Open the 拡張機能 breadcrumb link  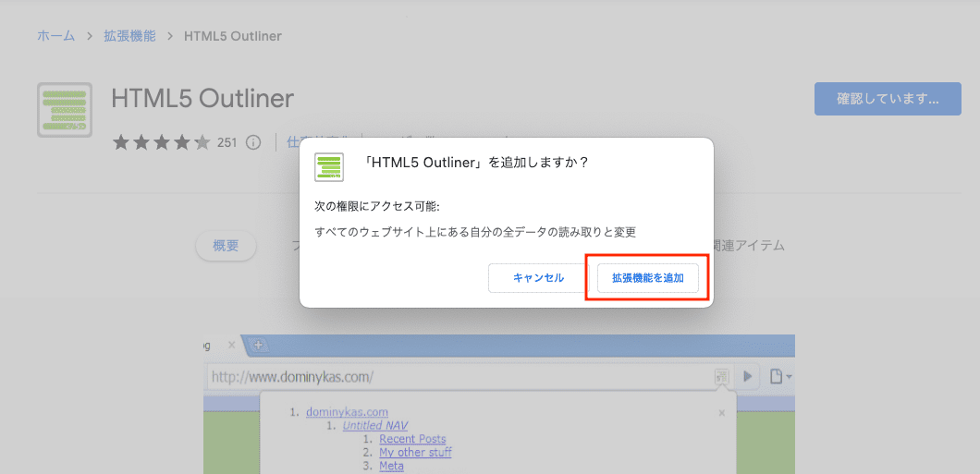[129, 36]
